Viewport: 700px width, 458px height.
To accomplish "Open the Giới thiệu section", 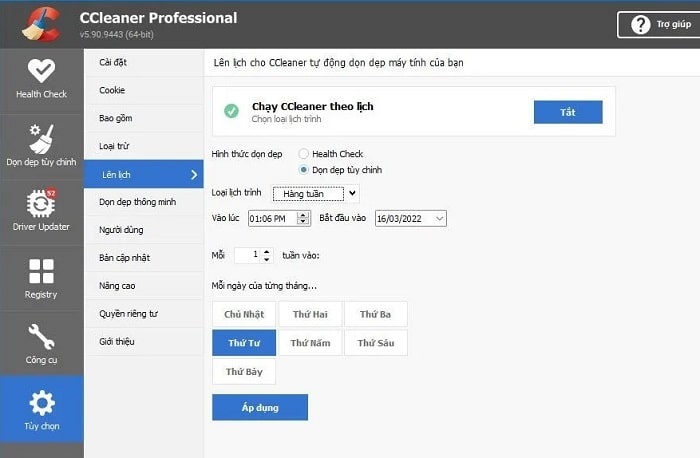I will (x=144, y=341).
